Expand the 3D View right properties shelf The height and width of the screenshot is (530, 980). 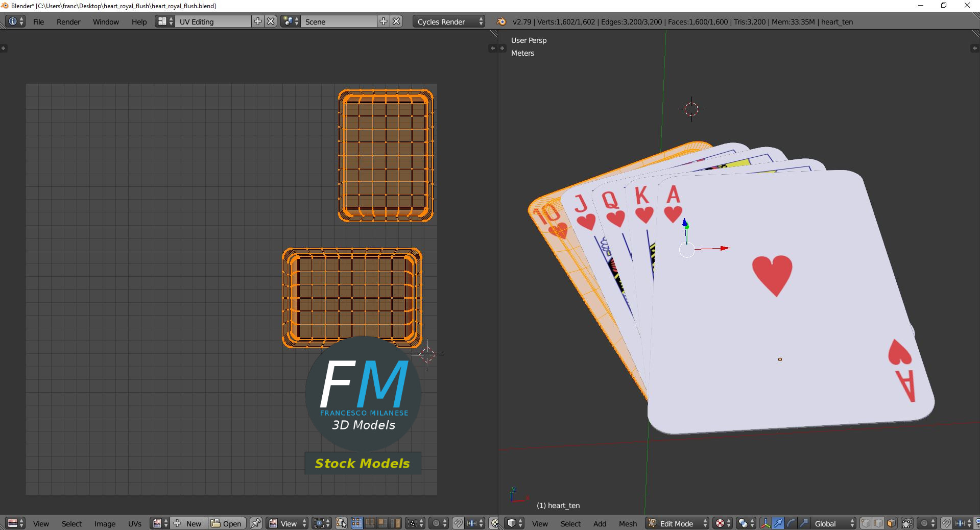974,48
